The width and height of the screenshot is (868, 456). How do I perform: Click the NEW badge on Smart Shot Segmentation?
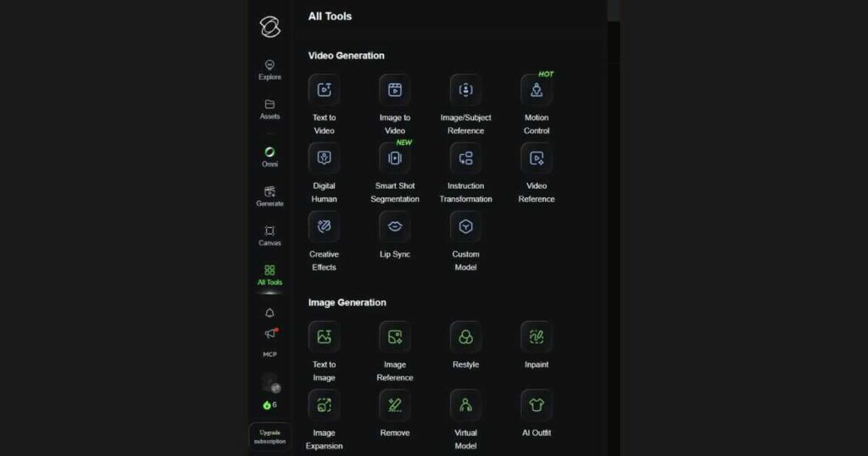[404, 142]
